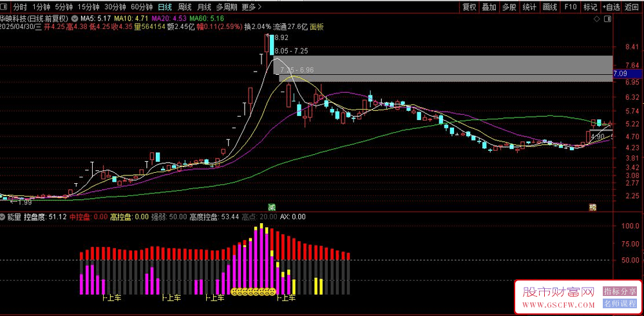Click the 能量 indicator name
The image size is (644, 316).
tap(14, 217)
